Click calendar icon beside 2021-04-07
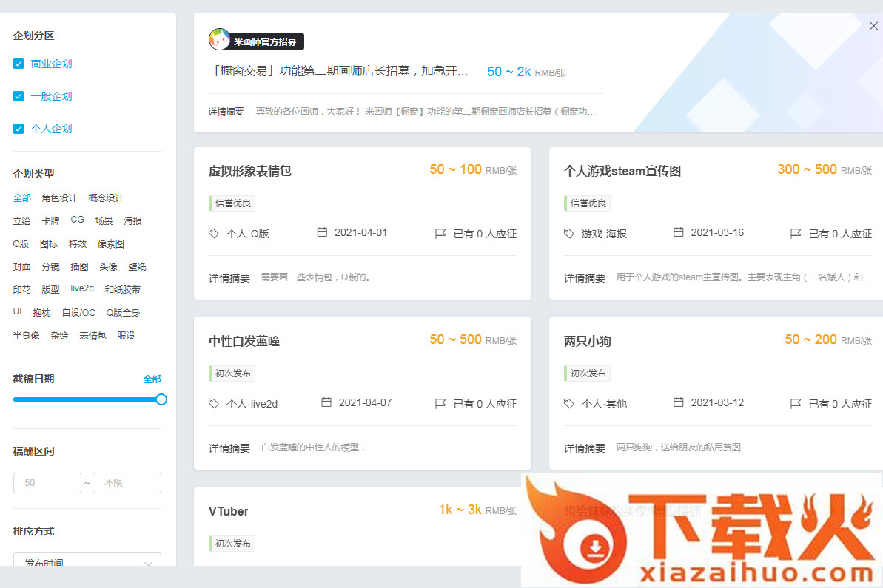Screen dimensions: 883x588 coord(326,402)
